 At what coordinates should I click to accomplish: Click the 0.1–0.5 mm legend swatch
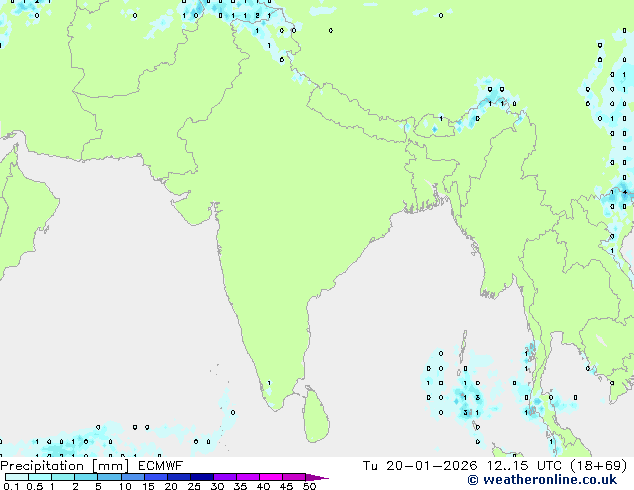(17, 477)
